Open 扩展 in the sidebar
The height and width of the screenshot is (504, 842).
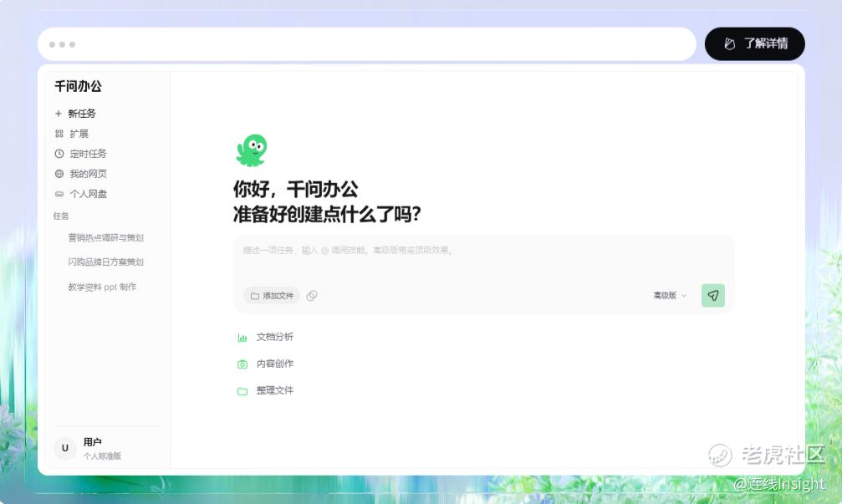point(79,134)
